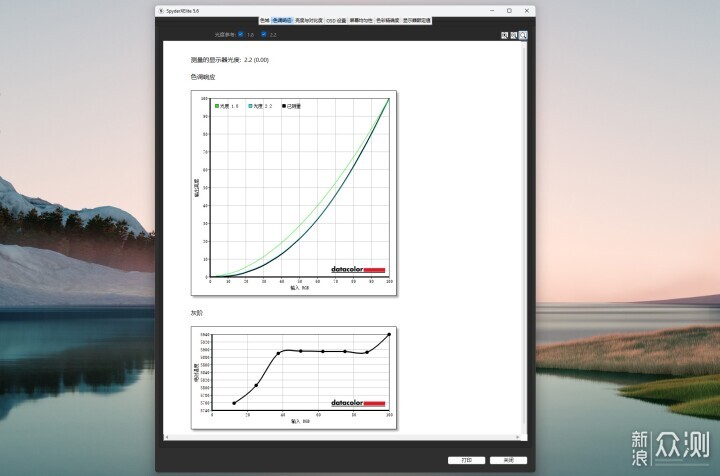Click the black 已测量 legend swatch
The image size is (720, 476).
pyautogui.click(x=284, y=105)
